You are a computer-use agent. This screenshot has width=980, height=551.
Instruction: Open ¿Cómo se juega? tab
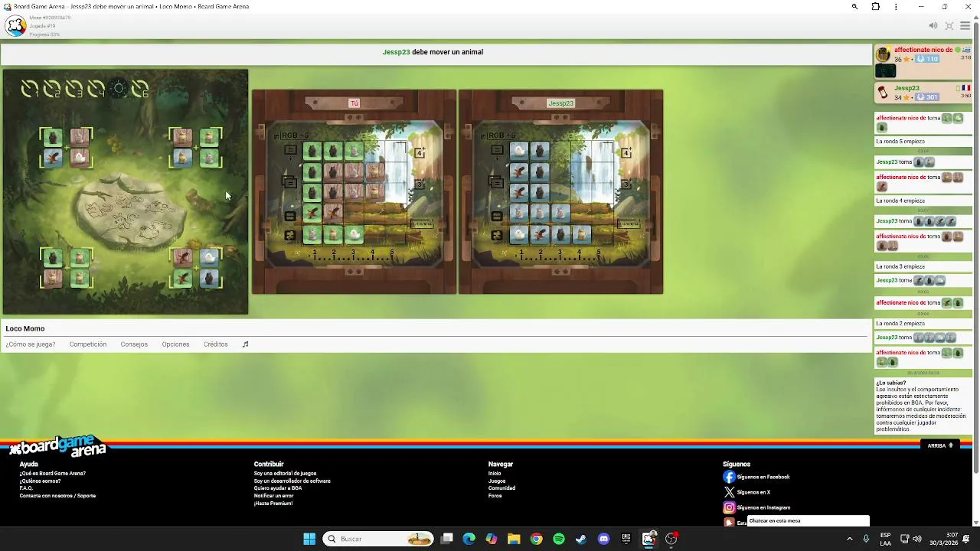point(31,344)
